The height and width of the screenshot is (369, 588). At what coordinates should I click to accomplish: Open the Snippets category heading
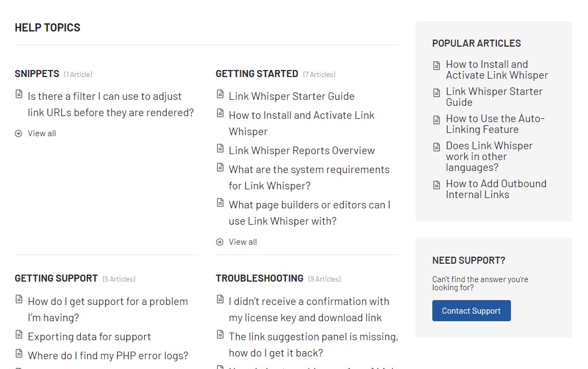pyautogui.click(x=37, y=74)
